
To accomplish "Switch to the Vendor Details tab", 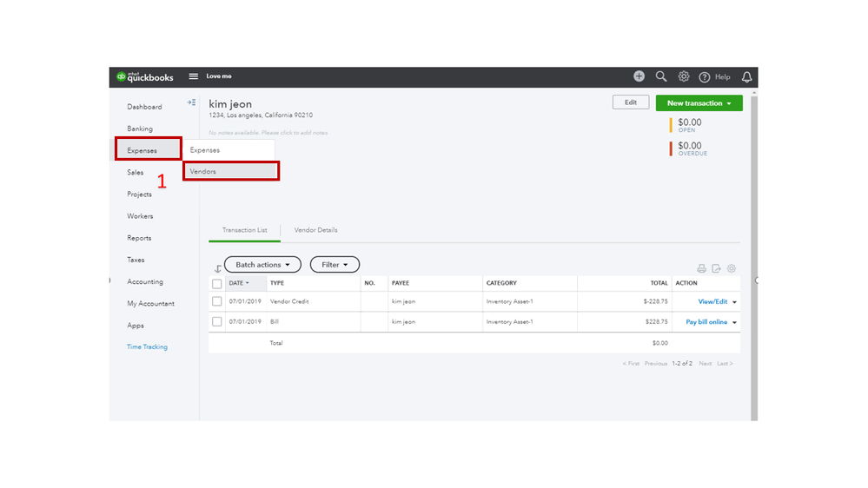I will 315,230.
